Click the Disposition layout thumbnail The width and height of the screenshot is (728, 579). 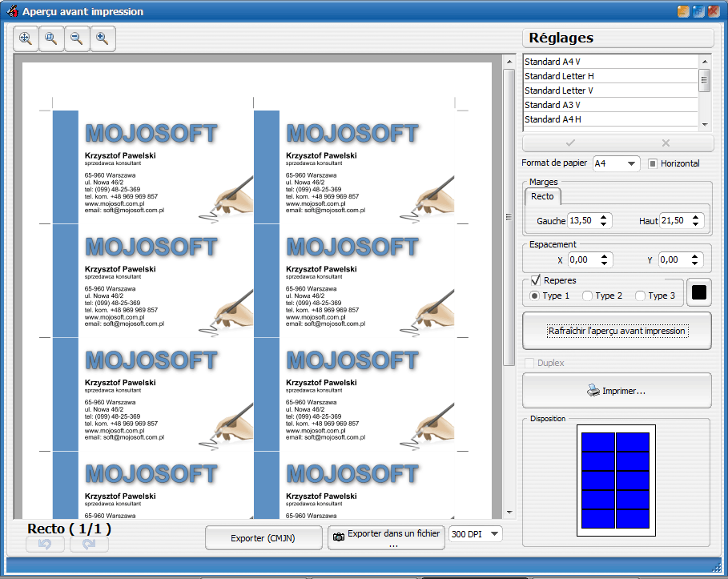pos(616,480)
